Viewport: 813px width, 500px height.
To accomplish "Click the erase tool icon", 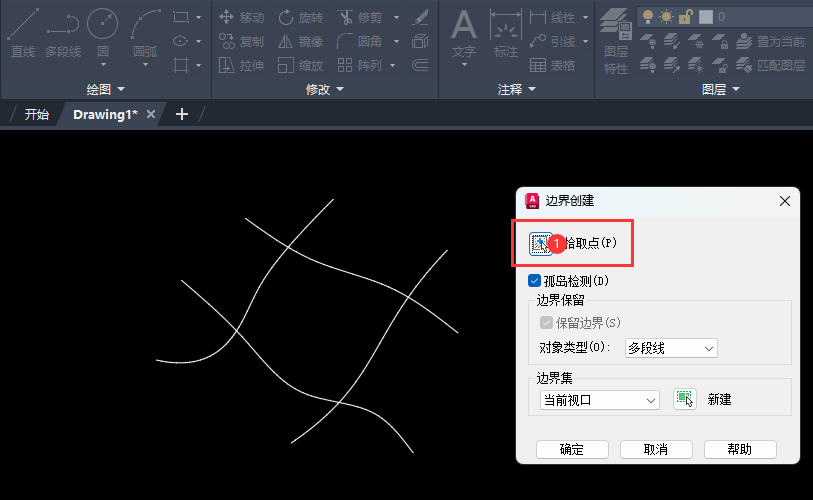I will (420, 17).
